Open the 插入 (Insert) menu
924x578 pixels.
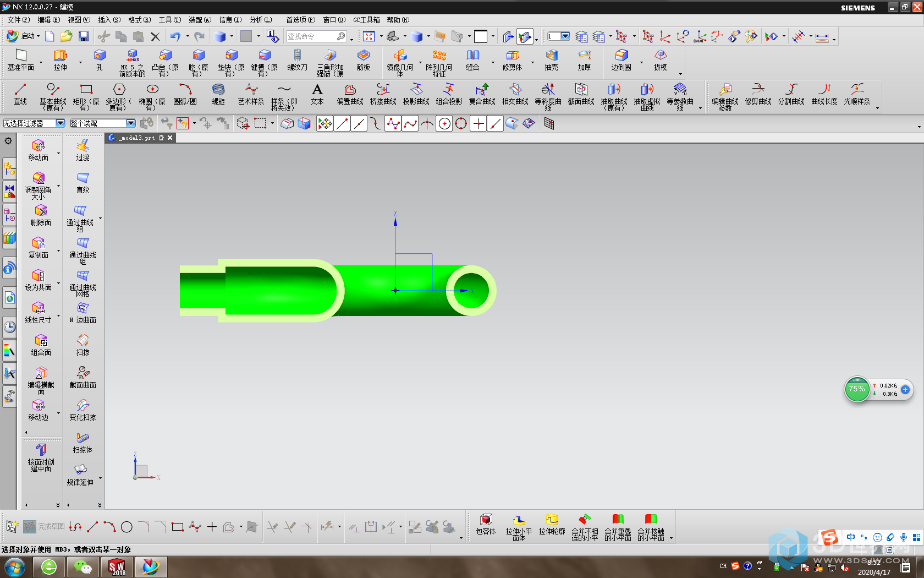click(x=109, y=20)
